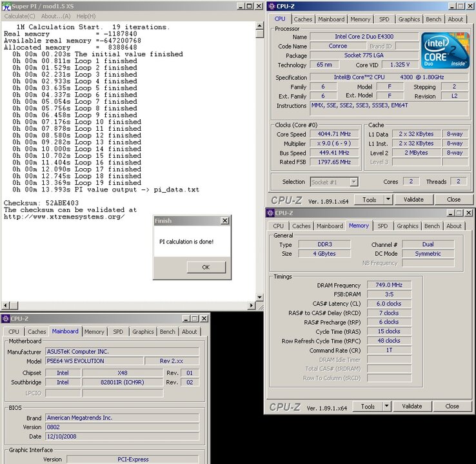The image size is (476, 464).
Task: Switch to Graphics tab in top CPU-Z window
Action: click(x=409, y=19)
